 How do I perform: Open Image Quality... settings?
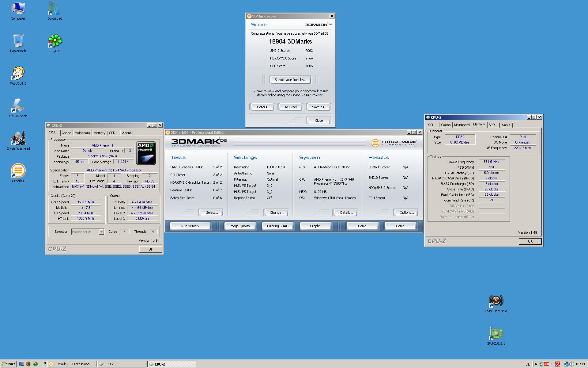[241, 226]
